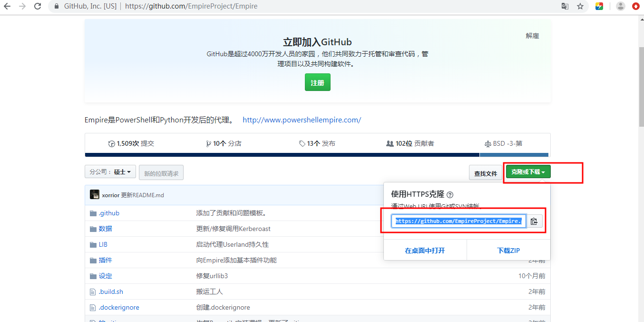Click the browser forward arrow

coord(22,6)
